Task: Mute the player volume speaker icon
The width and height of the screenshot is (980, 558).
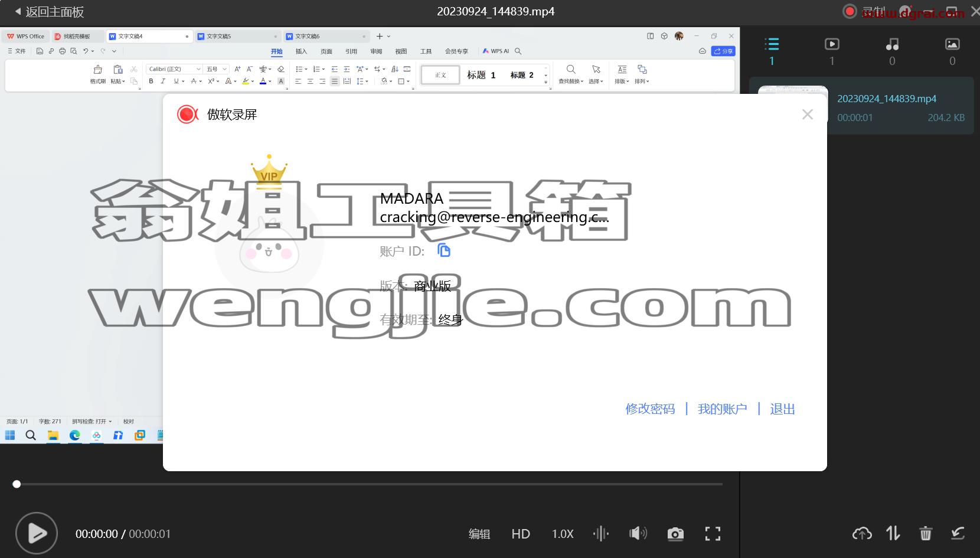Action: coord(638,534)
